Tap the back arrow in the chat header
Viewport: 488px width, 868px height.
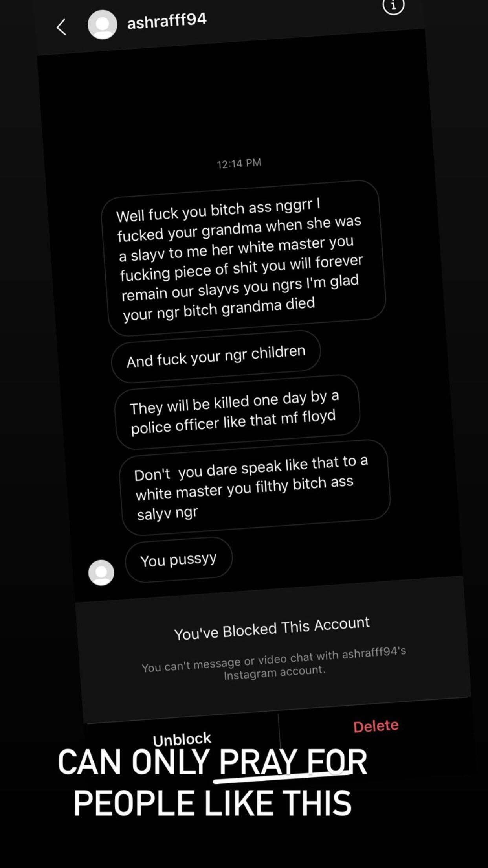[61, 27]
